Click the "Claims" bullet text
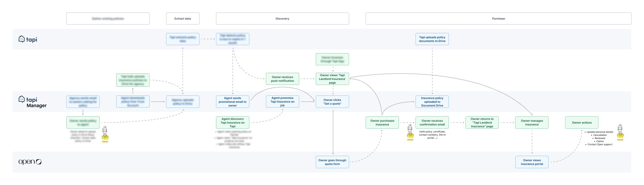This screenshot has height=185, width=644. (x=600, y=141)
